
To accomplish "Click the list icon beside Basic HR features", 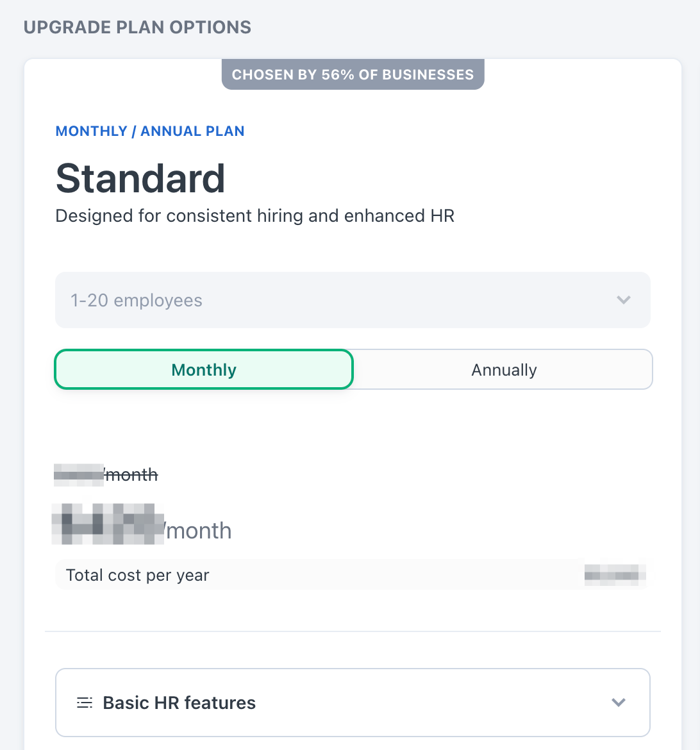I will point(85,703).
